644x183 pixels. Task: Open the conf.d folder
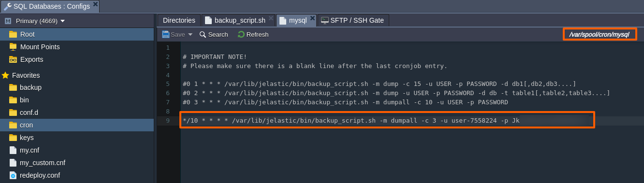[29, 113]
